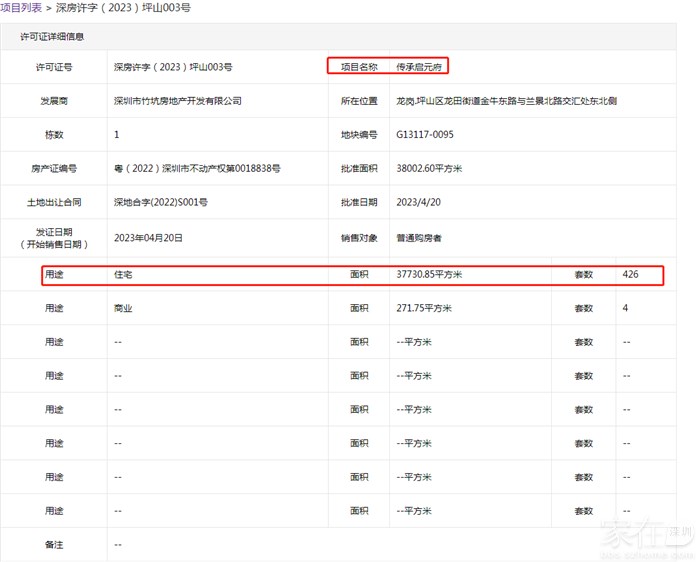The width and height of the screenshot is (700, 562).
Task: Select the 许可证详细信息 section header
Action: click(x=52, y=37)
